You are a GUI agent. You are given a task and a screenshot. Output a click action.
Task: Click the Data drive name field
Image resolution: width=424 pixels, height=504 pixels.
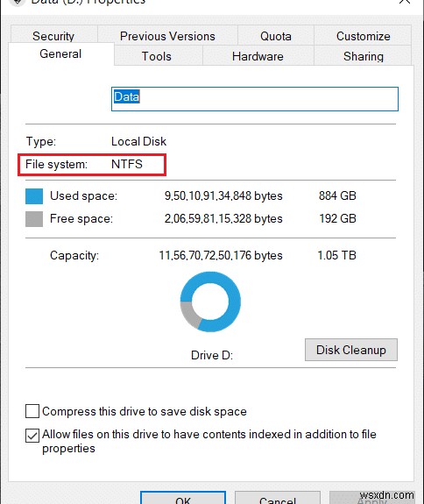coord(255,99)
